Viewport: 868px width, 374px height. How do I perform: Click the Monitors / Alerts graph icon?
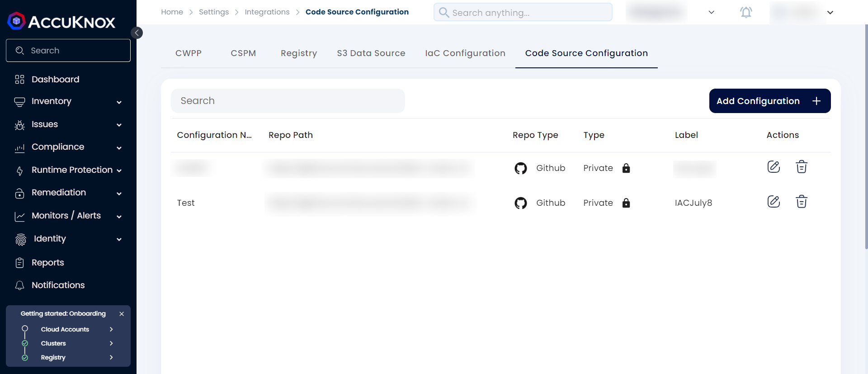[x=19, y=216]
